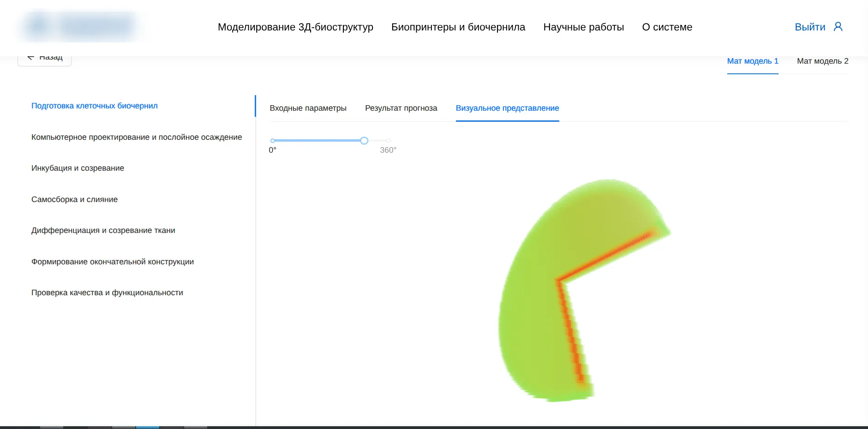Viewport: 868px width, 429px height.
Task: Switch to the Входные параметры tab
Action: (x=308, y=108)
